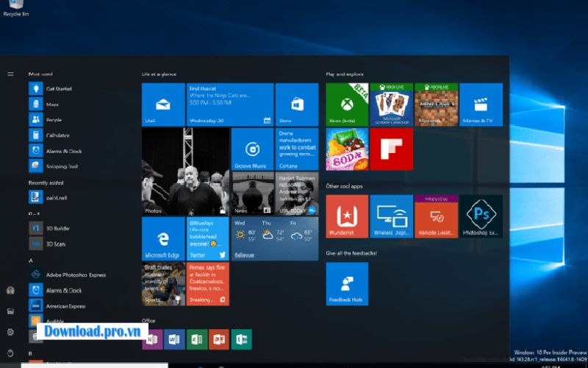Open the Store tile

point(297,105)
